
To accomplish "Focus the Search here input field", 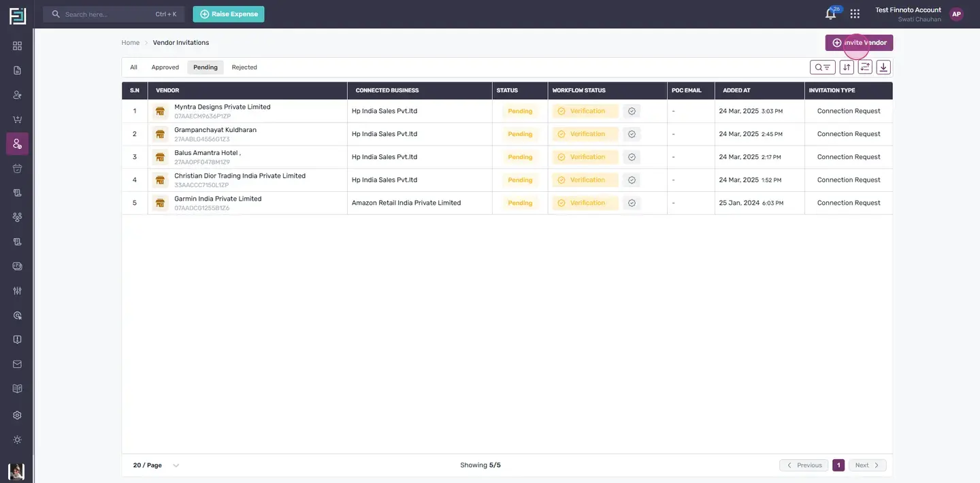I will click(114, 14).
